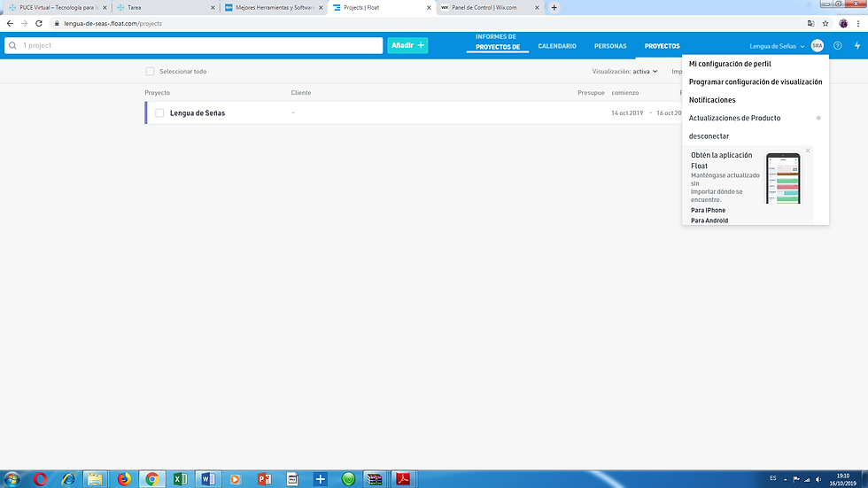
Task: Click the '1 project' search field
Action: pos(193,45)
